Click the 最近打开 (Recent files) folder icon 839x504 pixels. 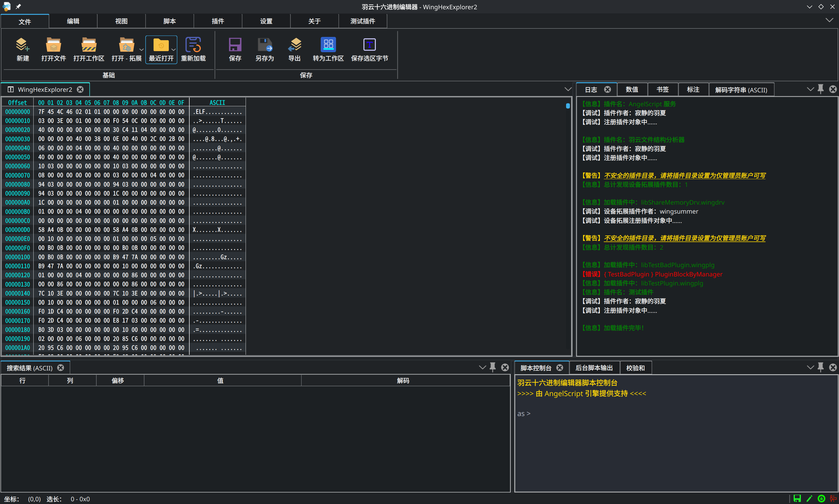tap(161, 45)
